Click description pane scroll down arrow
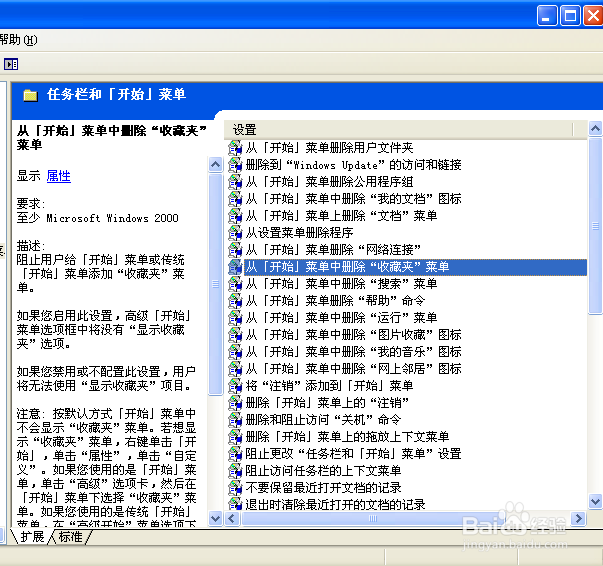The image size is (603, 566). point(215,519)
